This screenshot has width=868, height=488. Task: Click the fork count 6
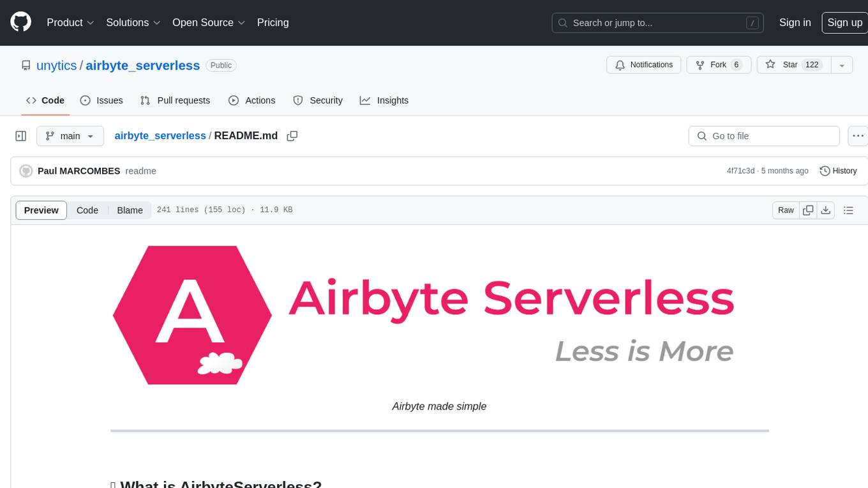coord(737,65)
